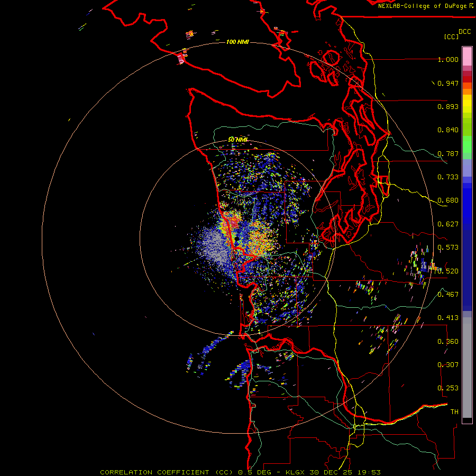Click the [CC] units label

[451, 36]
